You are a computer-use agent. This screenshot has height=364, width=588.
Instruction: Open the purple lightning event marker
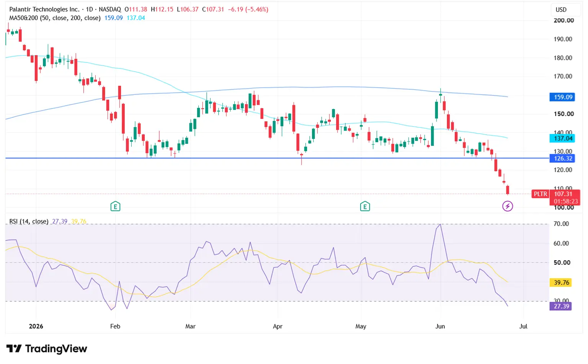[508, 207]
